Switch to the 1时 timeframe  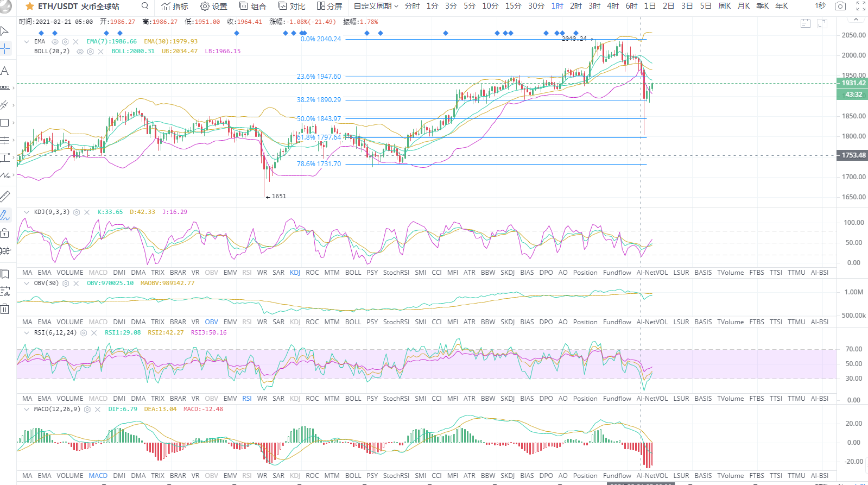tap(557, 6)
